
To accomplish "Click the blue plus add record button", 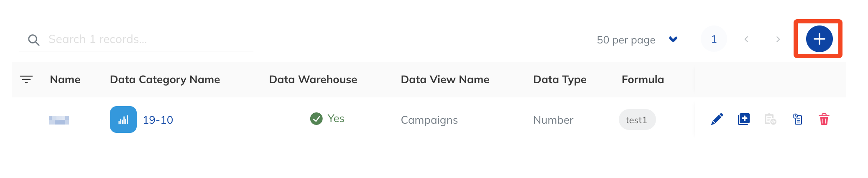I will (x=819, y=39).
